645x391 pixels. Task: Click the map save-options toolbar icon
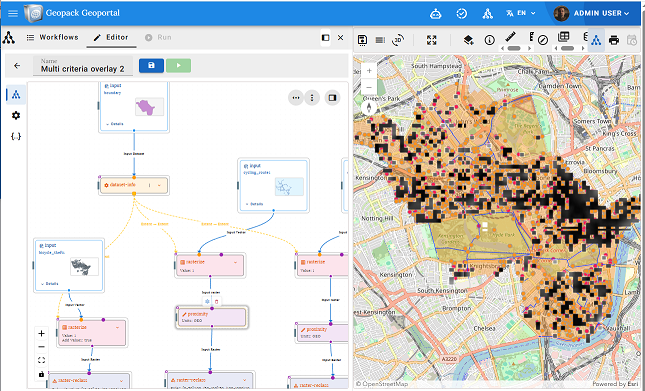coord(362,40)
